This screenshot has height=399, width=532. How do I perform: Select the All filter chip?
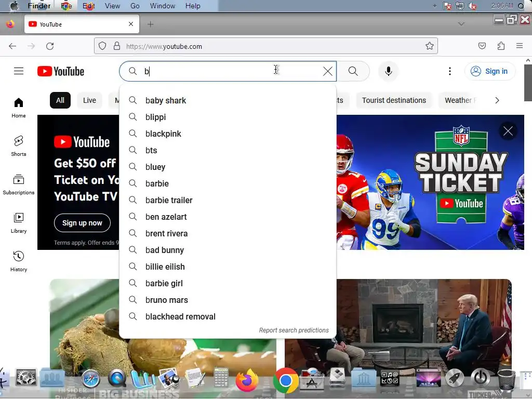pos(60,100)
